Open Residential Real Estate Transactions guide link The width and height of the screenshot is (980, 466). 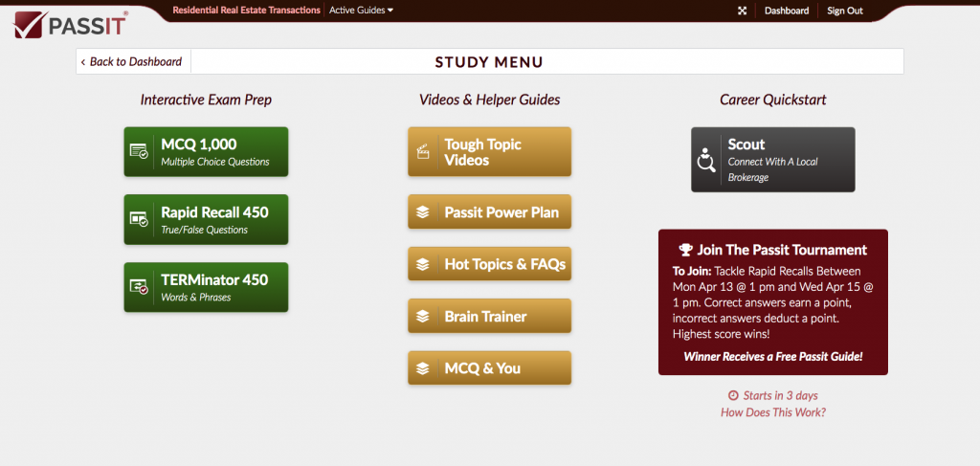coord(246,10)
